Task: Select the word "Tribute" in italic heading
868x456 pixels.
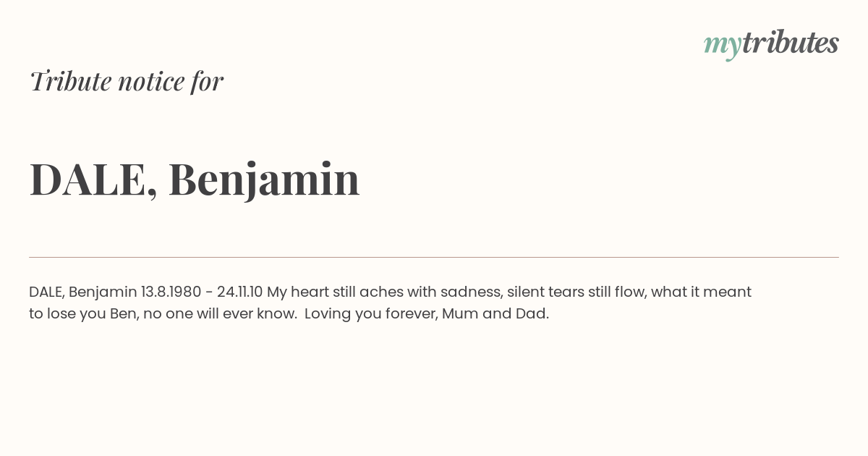Action: (x=71, y=81)
